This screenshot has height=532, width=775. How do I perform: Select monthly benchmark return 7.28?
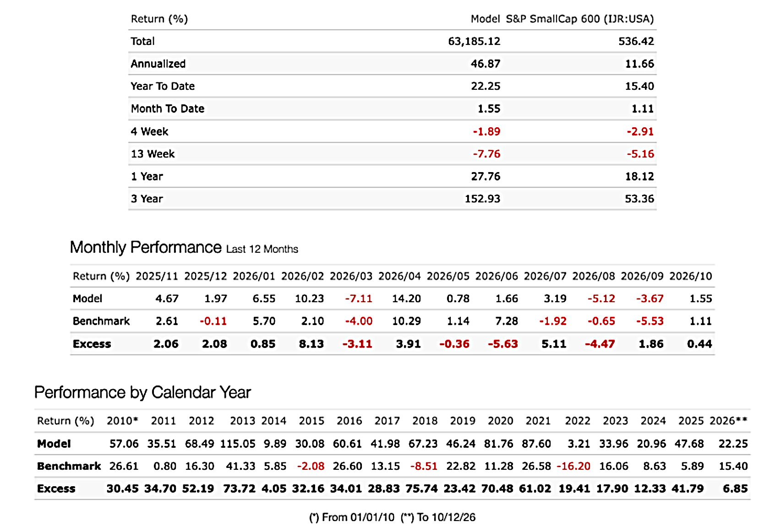click(x=507, y=321)
